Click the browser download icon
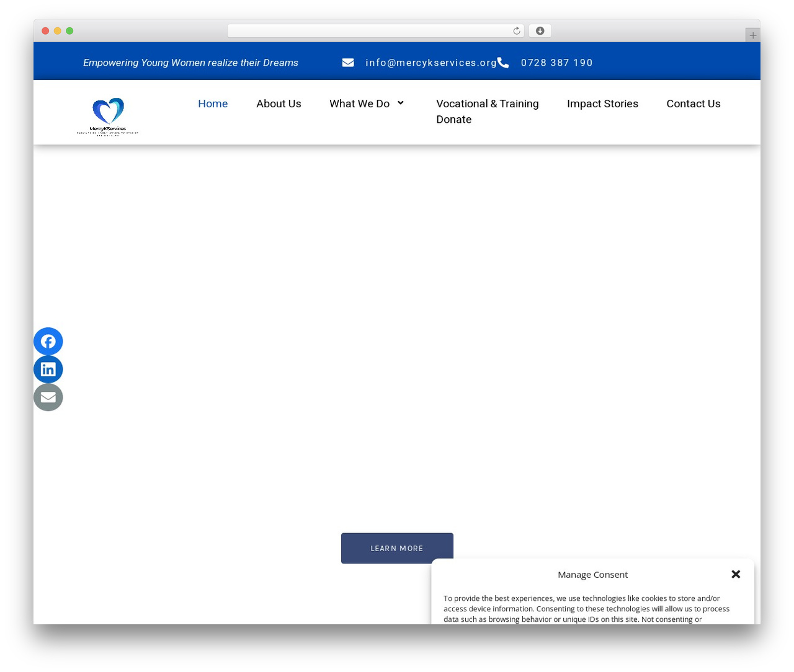Screen dimensions: 794x672 [x=540, y=31]
